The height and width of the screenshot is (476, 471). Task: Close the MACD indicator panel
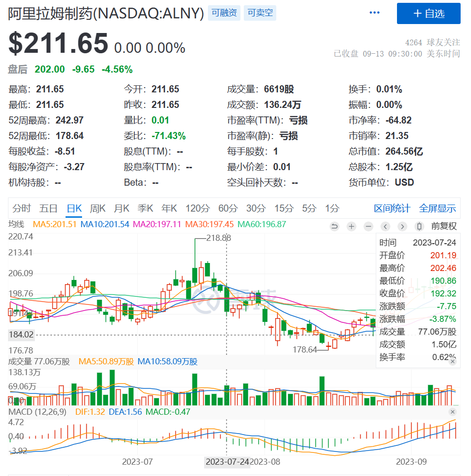[x=453, y=412]
